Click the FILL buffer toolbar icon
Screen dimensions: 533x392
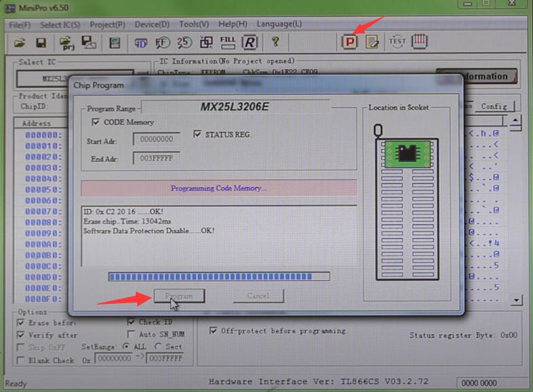click(227, 43)
